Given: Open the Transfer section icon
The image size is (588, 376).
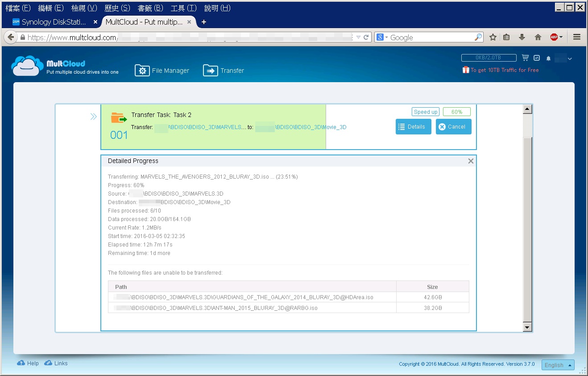Looking at the screenshot, I should [211, 71].
